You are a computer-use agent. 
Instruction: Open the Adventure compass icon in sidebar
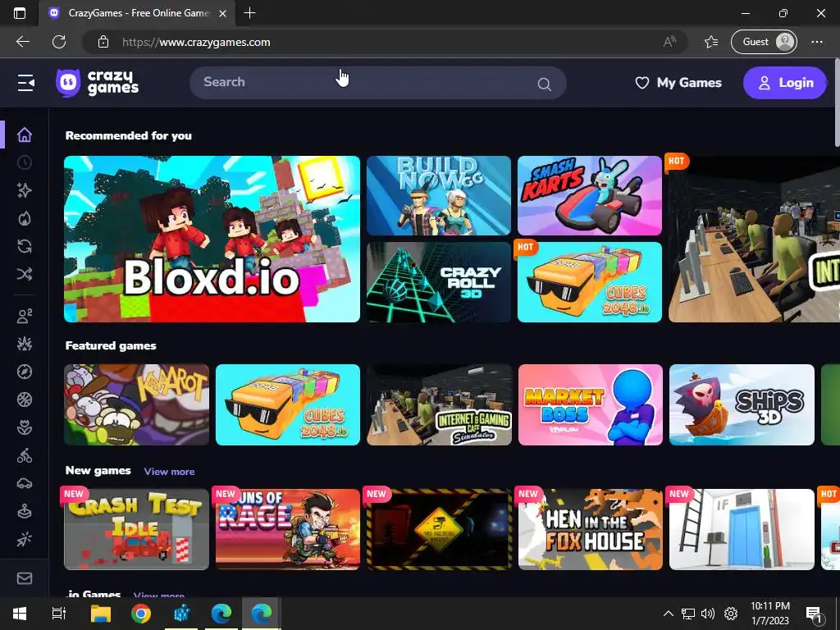click(25, 372)
